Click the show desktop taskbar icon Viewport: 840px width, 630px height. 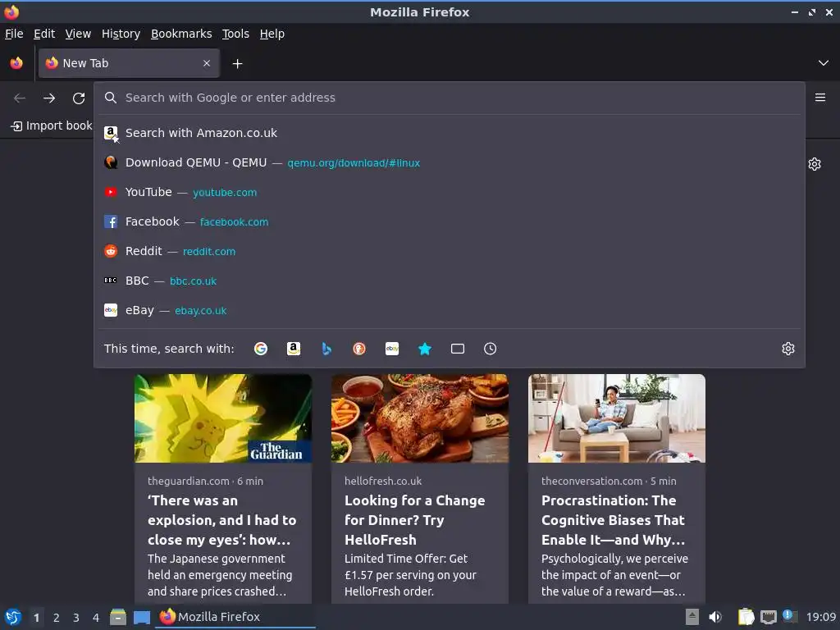[142, 618]
